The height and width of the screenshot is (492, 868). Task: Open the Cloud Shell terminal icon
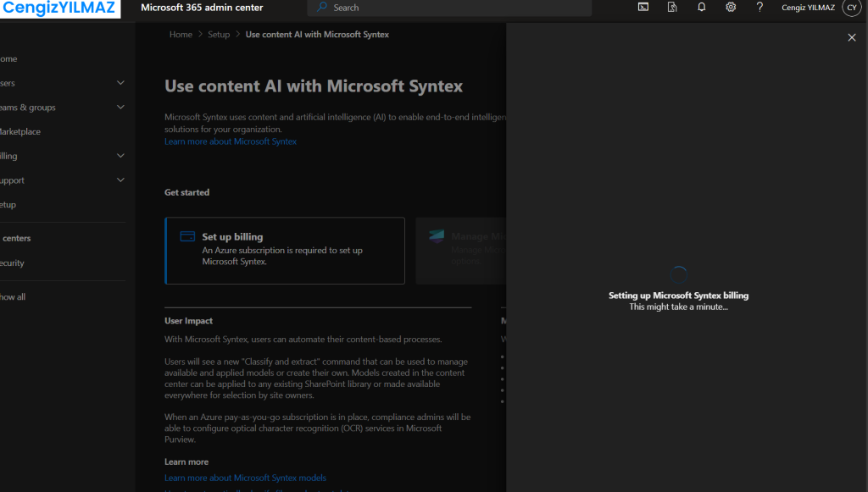tap(643, 8)
